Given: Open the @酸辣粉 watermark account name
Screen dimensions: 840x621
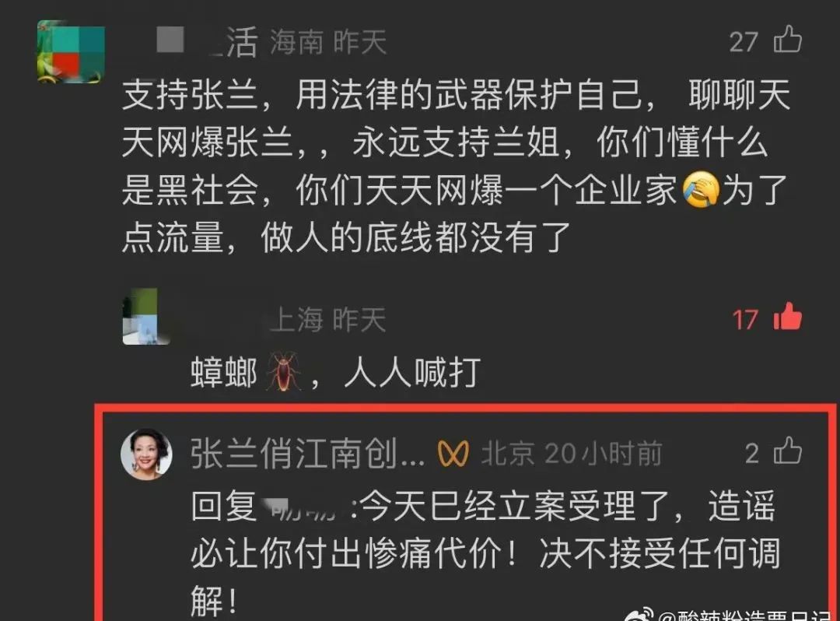Looking at the screenshot, I should click(749, 615).
